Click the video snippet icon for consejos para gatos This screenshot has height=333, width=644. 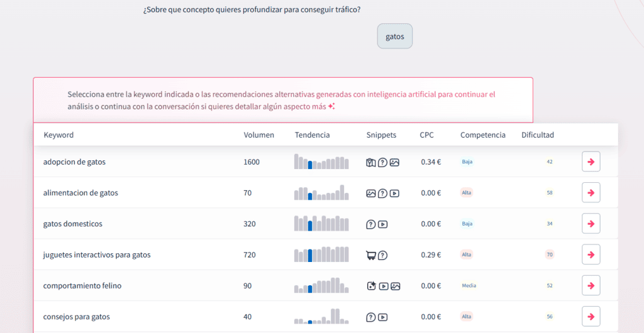coord(383,317)
